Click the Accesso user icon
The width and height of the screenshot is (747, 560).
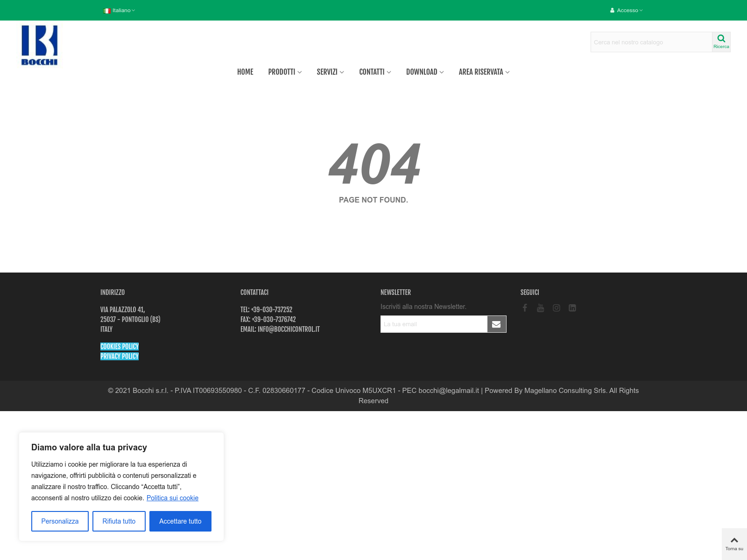click(612, 10)
